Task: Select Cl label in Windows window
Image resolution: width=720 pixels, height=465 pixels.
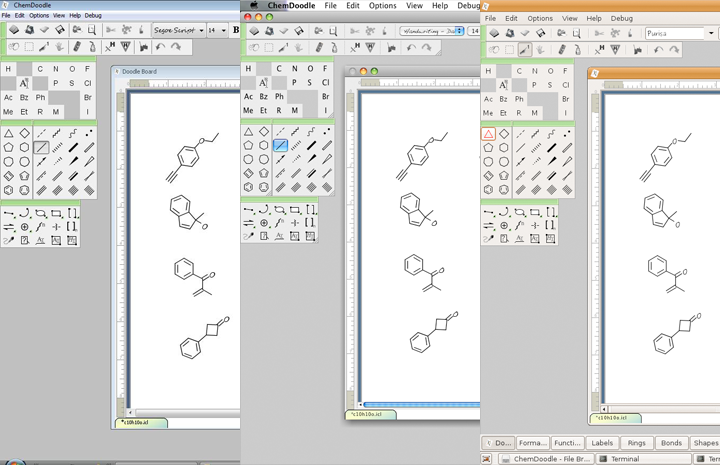Action: [x=88, y=83]
